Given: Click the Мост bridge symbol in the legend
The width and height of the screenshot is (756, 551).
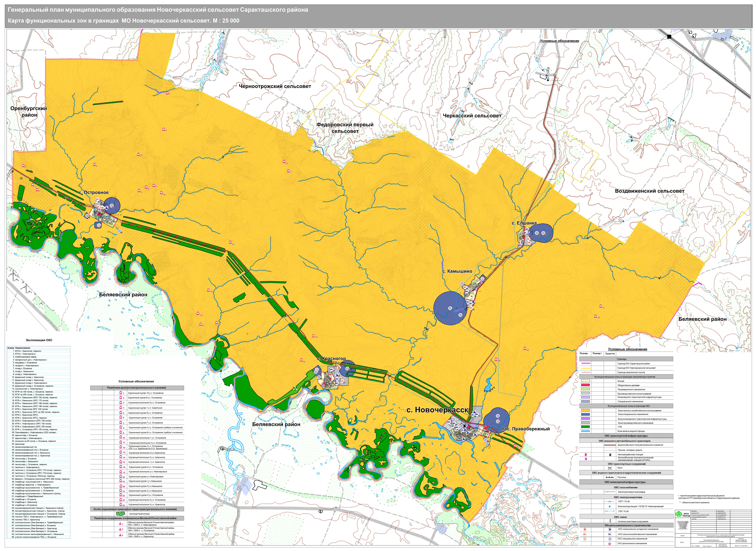Looking at the screenshot, I should [x=610, y=468].
